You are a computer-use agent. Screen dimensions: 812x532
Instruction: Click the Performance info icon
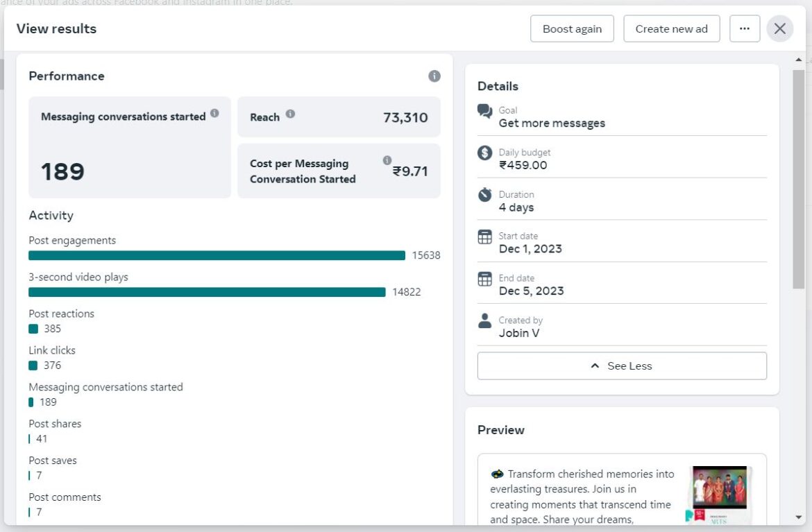[x=434, y=76]
